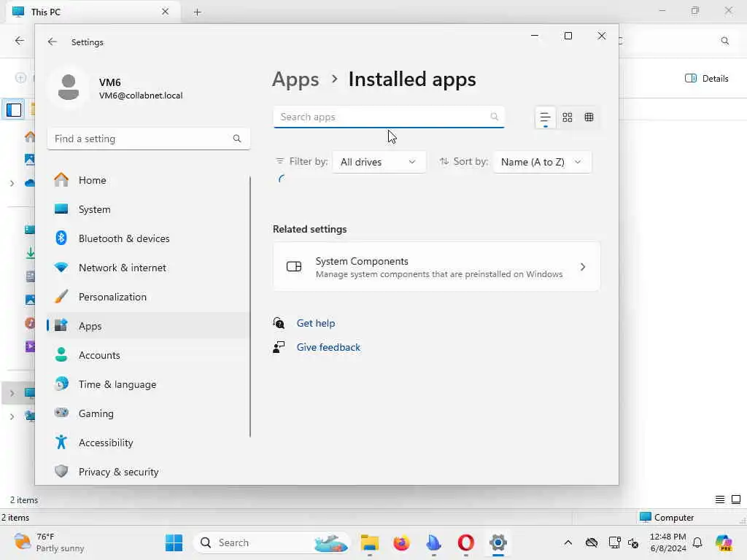The height and width of the screenshot is (560, 747).
Task: Open the weather widget showing 76°F
Action: [x=49, y=542]
